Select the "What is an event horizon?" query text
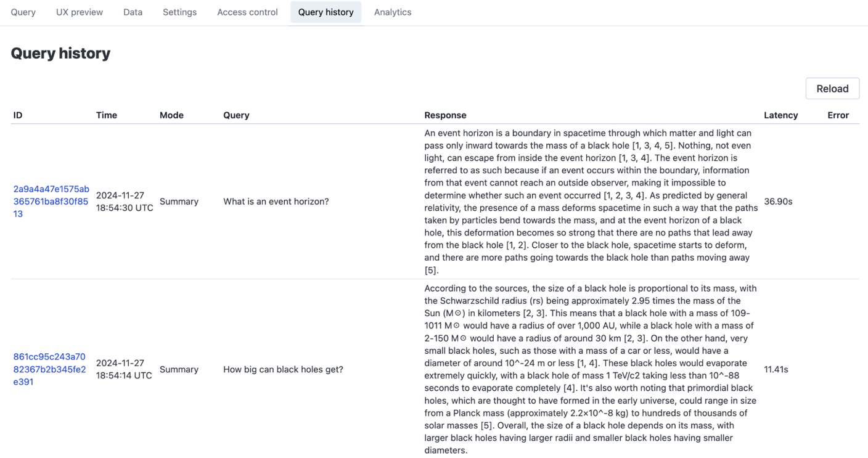This screenshot has height=458, width=868. coord(276,202)
